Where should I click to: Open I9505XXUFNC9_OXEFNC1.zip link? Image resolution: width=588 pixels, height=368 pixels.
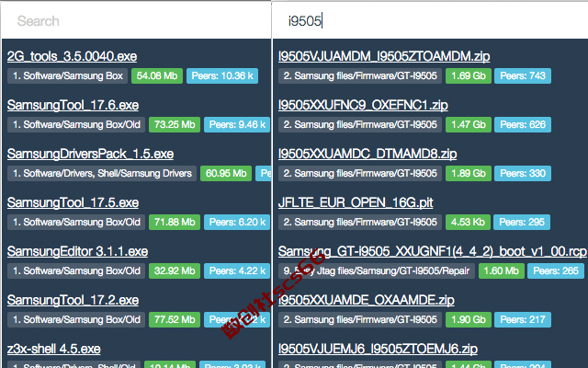[363, 105]
